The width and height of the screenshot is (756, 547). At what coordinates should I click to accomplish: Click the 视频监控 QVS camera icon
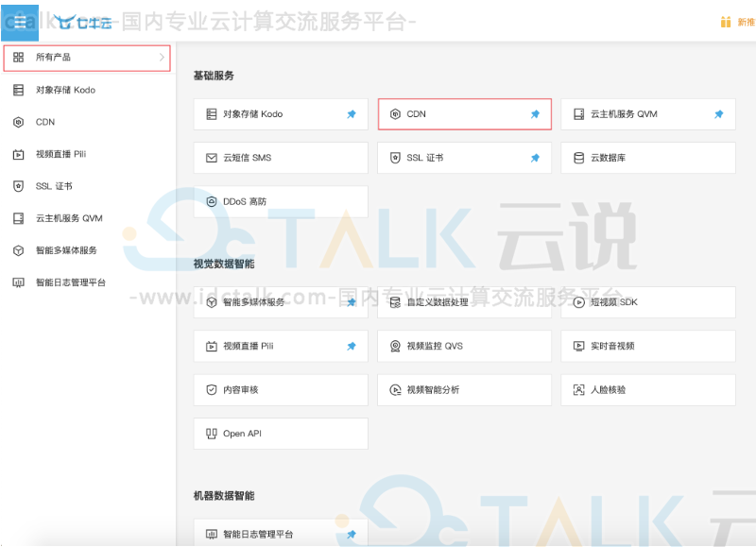click(x=395, y=346)
